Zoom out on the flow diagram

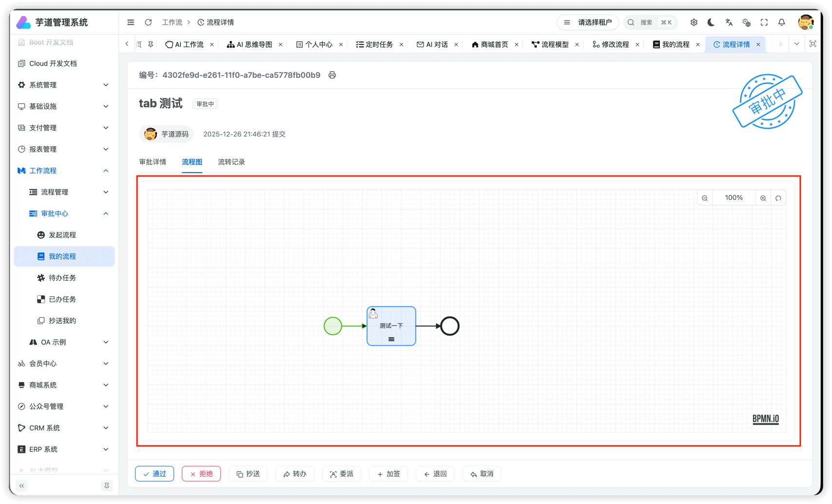click(x=704, y=197)
